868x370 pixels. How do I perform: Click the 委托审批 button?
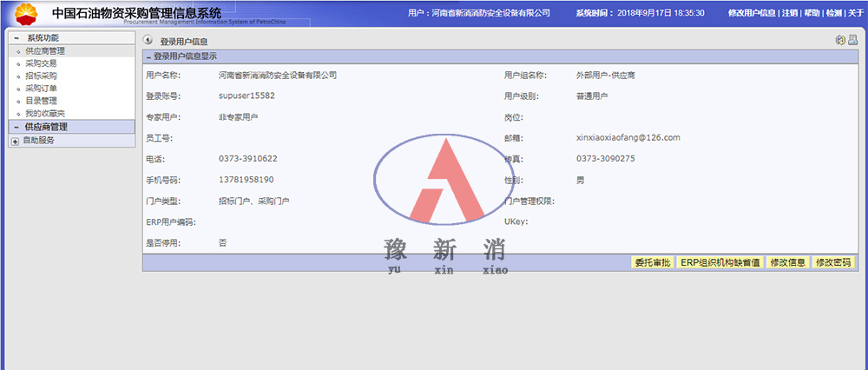point(652,262)
